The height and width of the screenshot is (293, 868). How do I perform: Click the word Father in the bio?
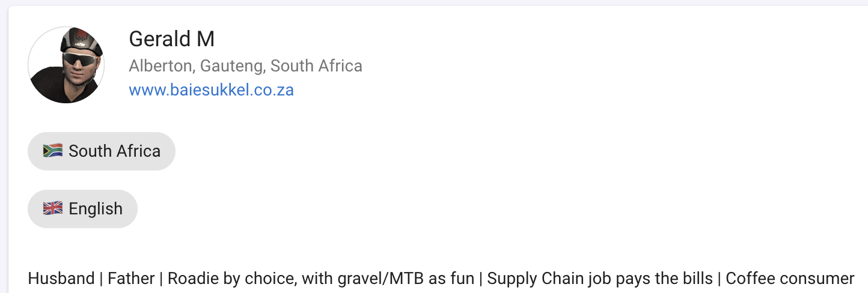(133, 279)
